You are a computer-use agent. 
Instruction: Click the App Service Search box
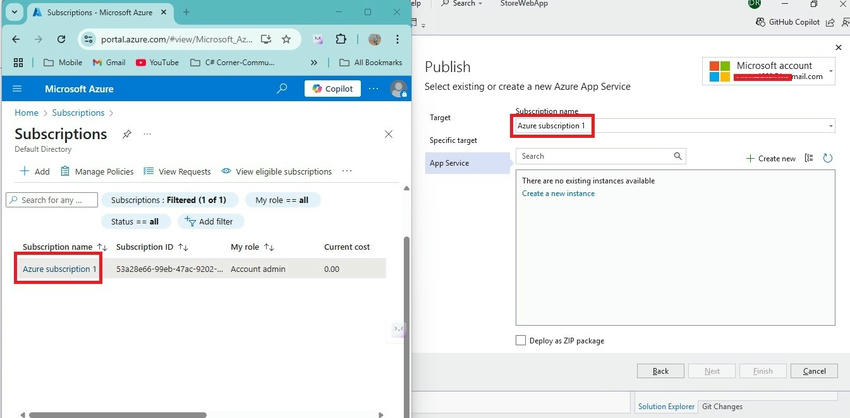(x=601, y=156)
